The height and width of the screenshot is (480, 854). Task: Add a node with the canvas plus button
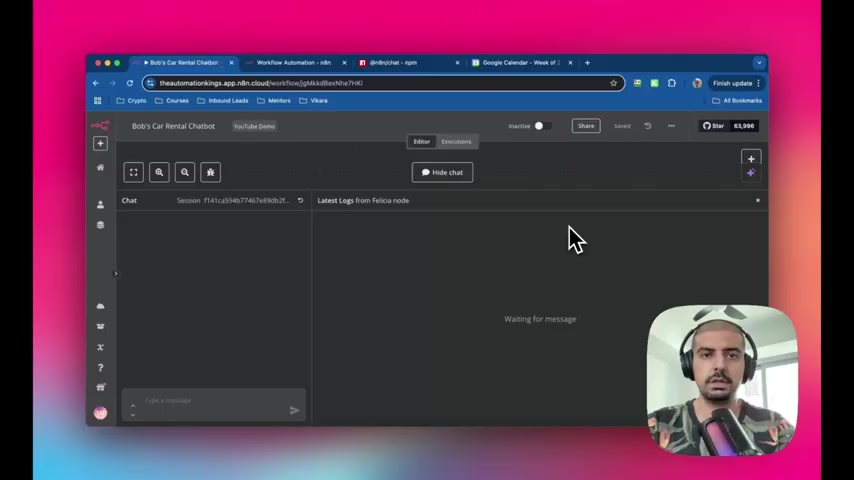coord(751,159)
